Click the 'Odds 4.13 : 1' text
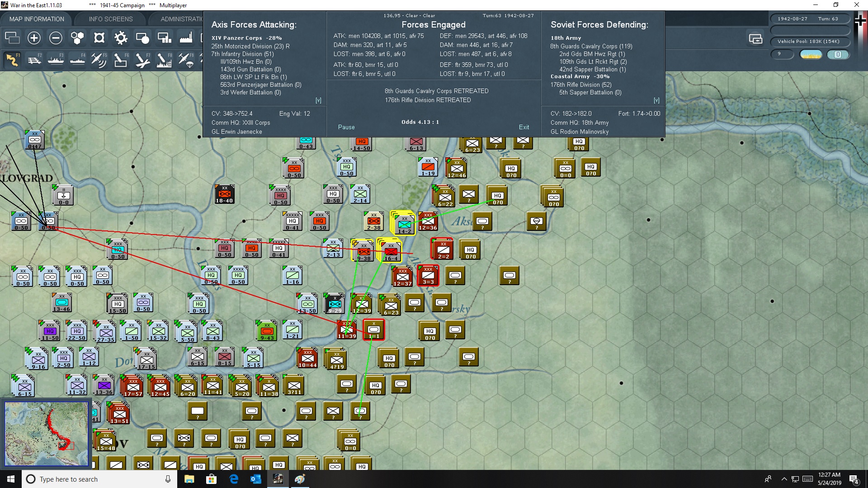Image resolution: width=868 pixels, height=488 pixels. [420, 122]
